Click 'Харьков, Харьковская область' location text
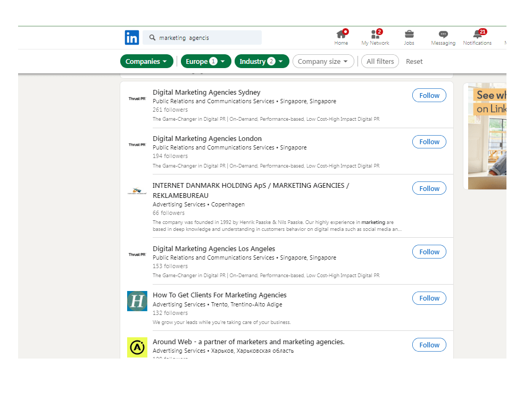Viewport: 532px width, 399px height. [x=252, y=351]
